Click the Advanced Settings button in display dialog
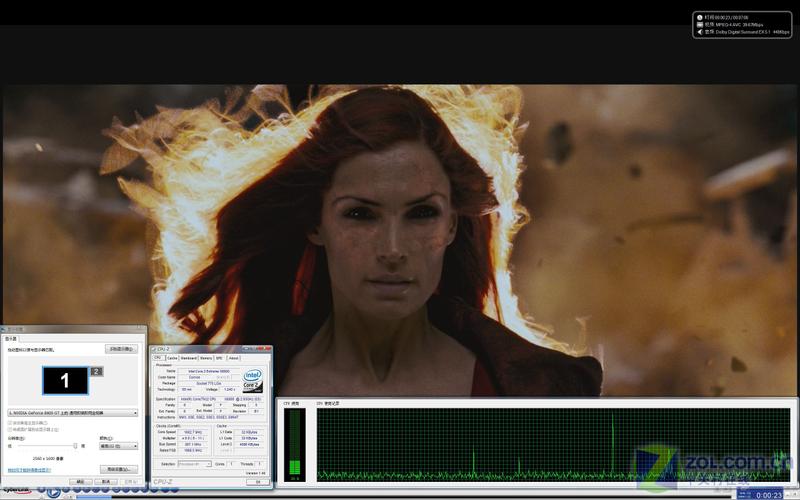Viewport: 800px width, 500px height. coord(119,469)
